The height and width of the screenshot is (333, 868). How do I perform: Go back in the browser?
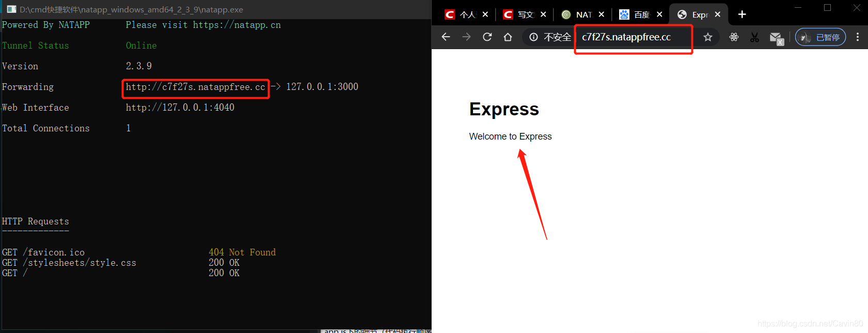tap(446, 37)
